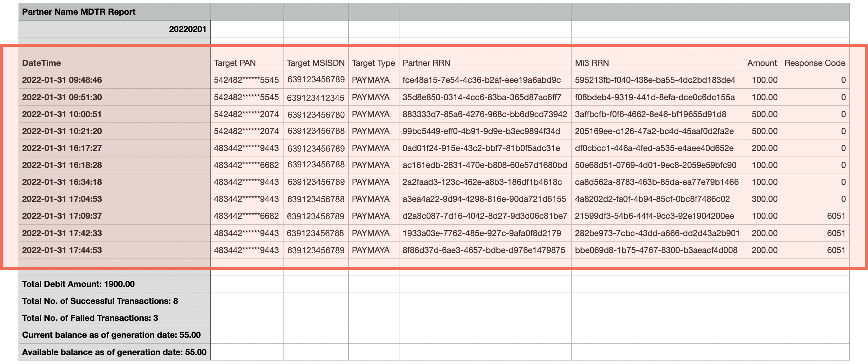Select the Total Debit Amount cell
The height and width of the screenshot is (364, 868).
[x=78, y=284]
